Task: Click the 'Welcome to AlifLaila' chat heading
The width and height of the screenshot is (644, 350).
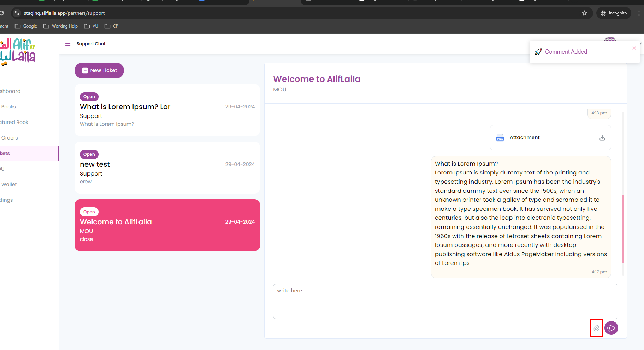Action: [317, 79]
